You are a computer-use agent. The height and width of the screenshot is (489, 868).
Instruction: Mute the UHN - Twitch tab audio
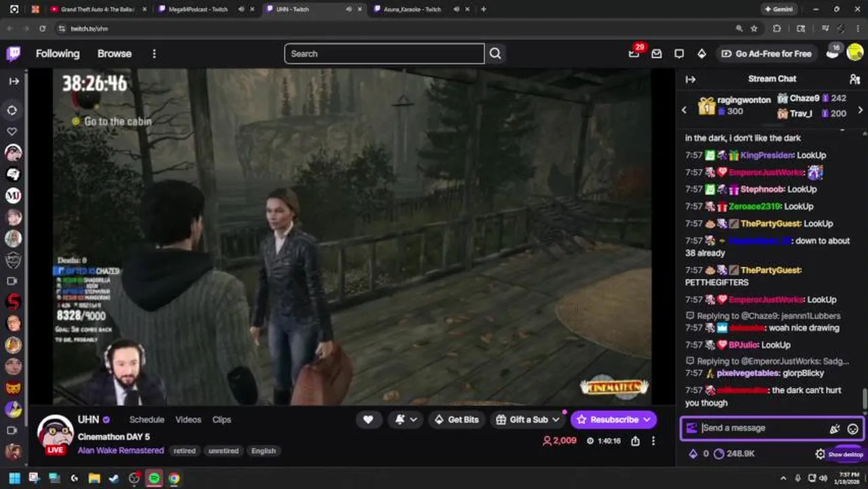coord(348,10)
